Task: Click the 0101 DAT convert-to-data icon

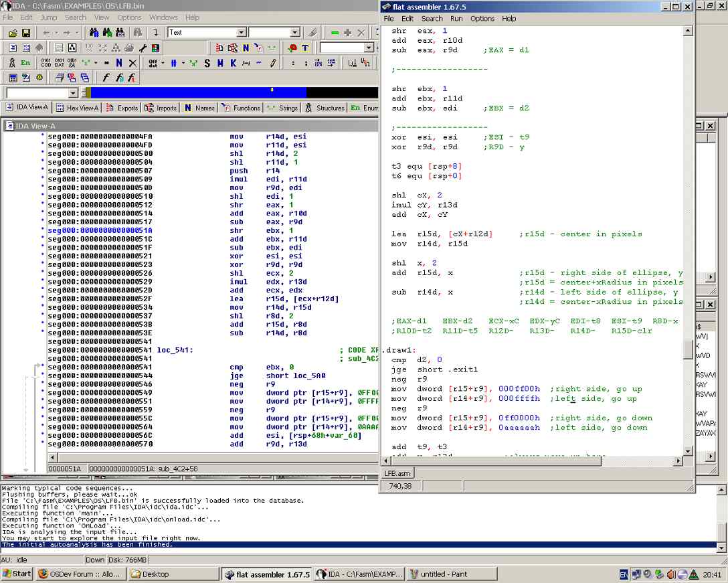Action: click(x=60, y=63)
